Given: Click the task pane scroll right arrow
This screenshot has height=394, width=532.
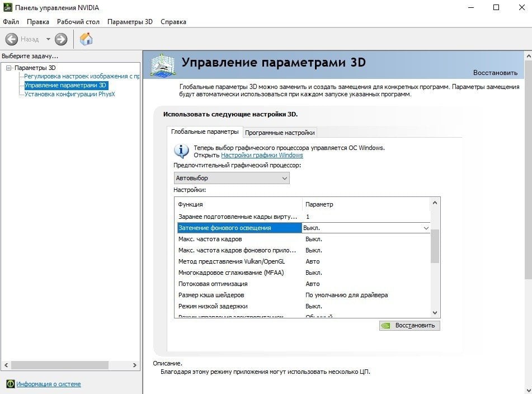Looking at the screenshot, I should pos(135,365).
